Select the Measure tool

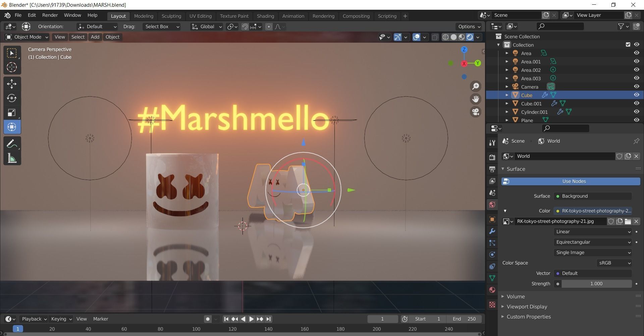point(12,158)
